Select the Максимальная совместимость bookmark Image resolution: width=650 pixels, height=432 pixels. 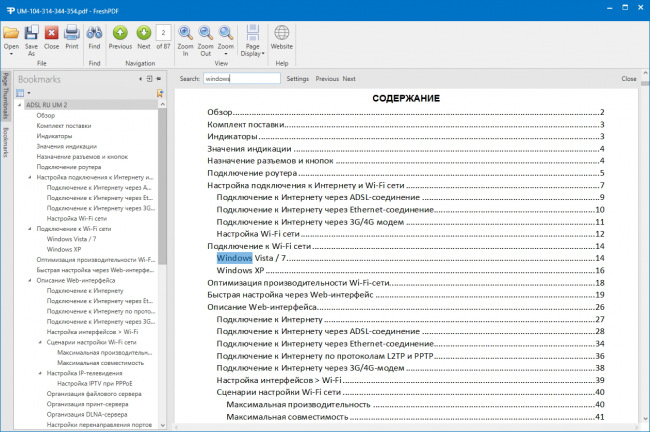coord(101,363)
